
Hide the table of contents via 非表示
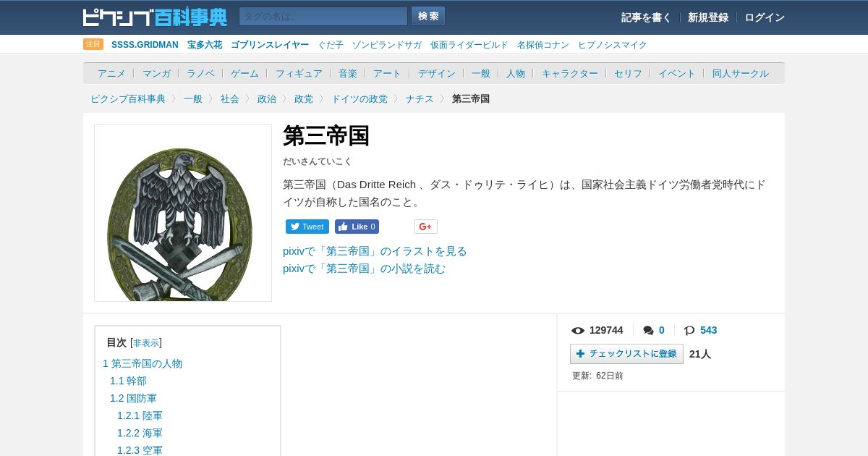point(146,343)
